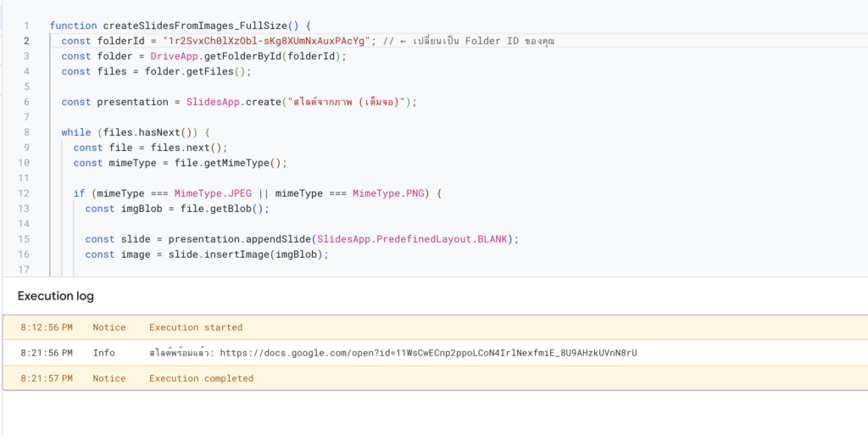Screen dimensions: 868x436
Task: Place cursor on SlidesApp.create presentation title string
Action: coord(346,102)
